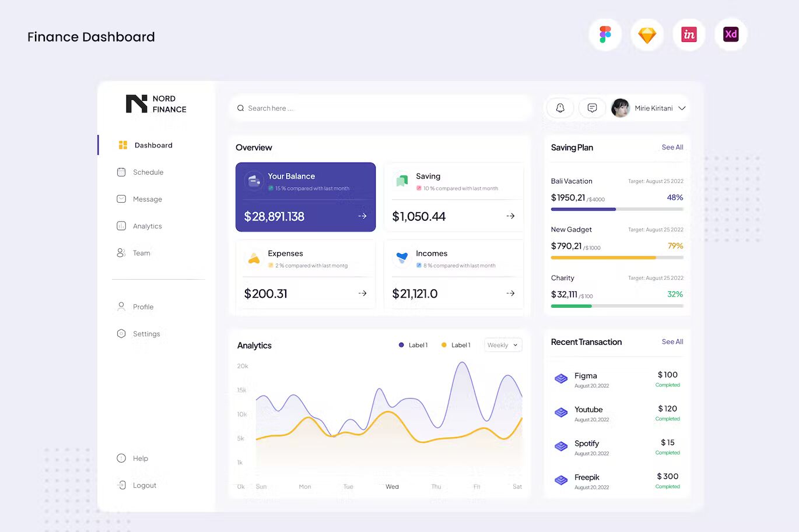Image resolution: width=799 pixels, height=532 pixels.
Task: Click the Nord Finance logo
Action: point(156,104)
